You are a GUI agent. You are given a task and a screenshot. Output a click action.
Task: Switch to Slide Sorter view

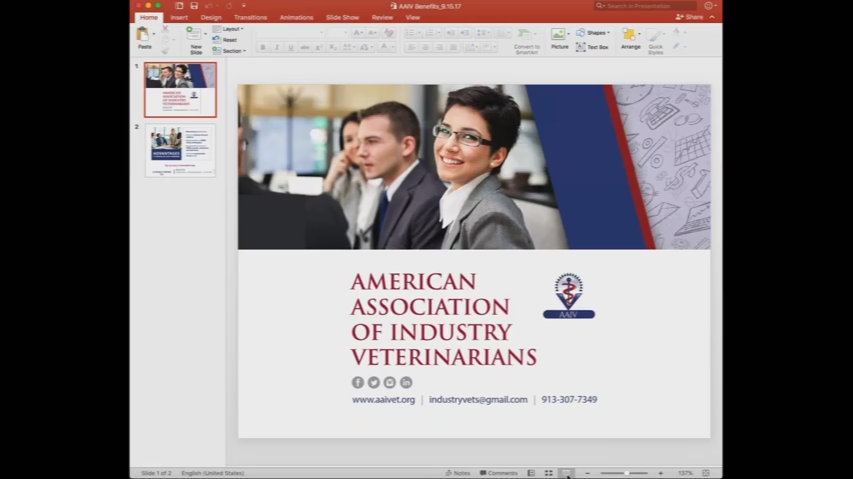tap(549, 473)
